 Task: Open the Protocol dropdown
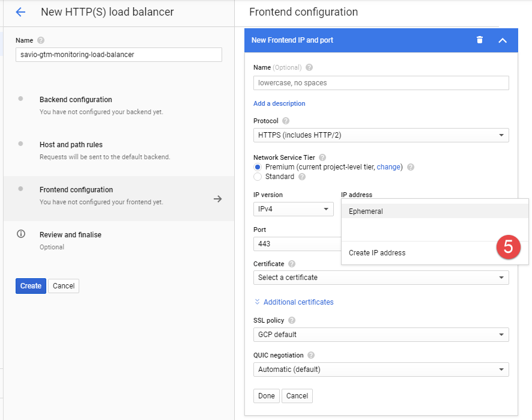coord(381,135)
